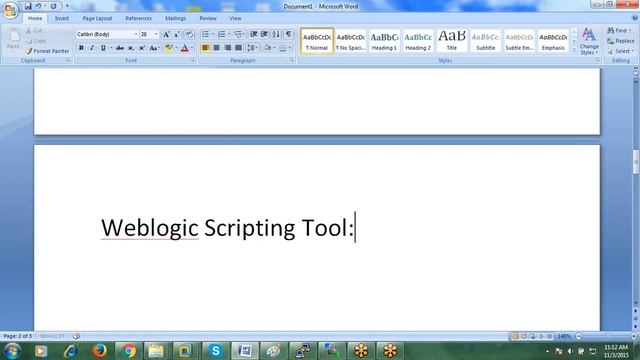
Task: Align text to the left
Action: 205,48
